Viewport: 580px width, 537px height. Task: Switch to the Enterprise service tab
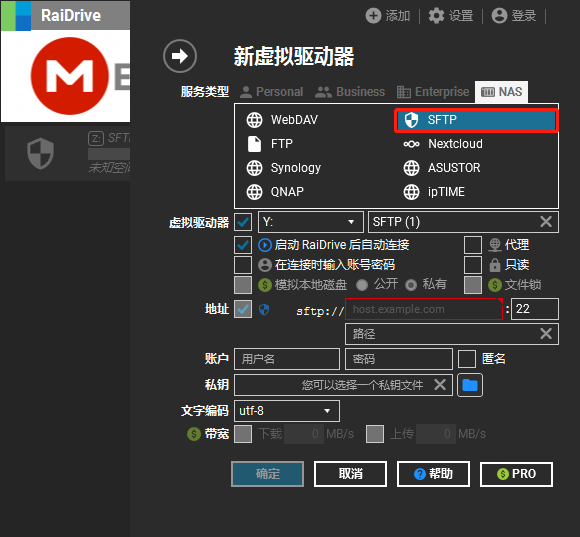click(433, 92)
